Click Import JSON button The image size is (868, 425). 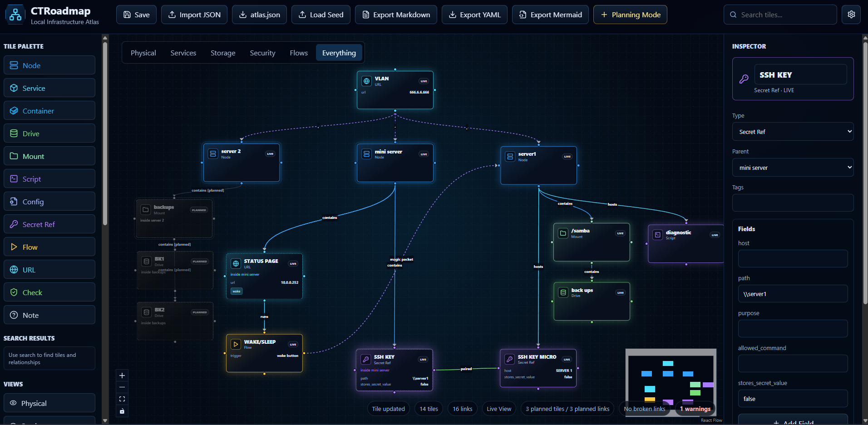[x=194, y=15]
